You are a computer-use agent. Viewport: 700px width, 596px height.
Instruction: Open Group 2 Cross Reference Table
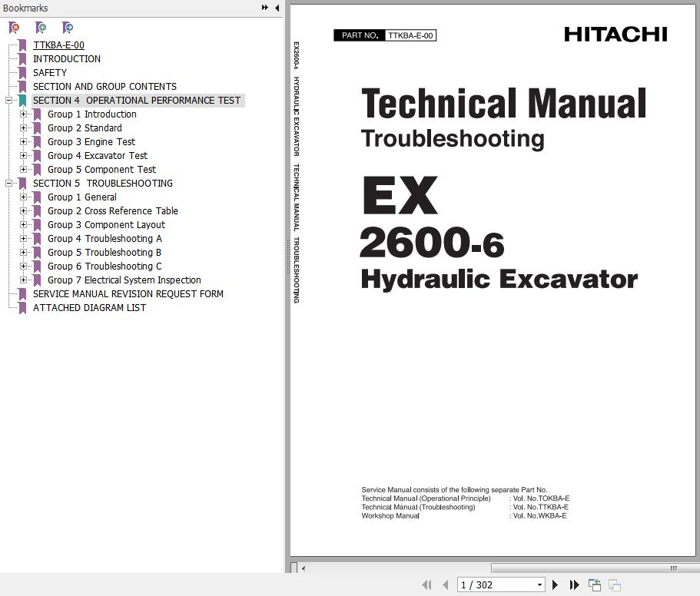(112, 211)
